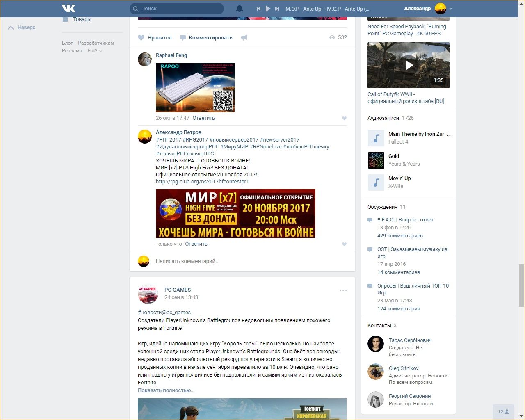Open the VK home logo
Screen dimensions: 525x420
68,8
